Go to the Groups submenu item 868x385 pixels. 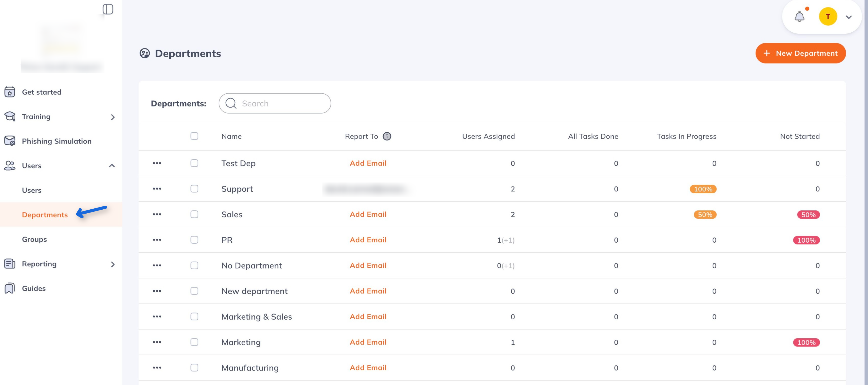(34, 239)
